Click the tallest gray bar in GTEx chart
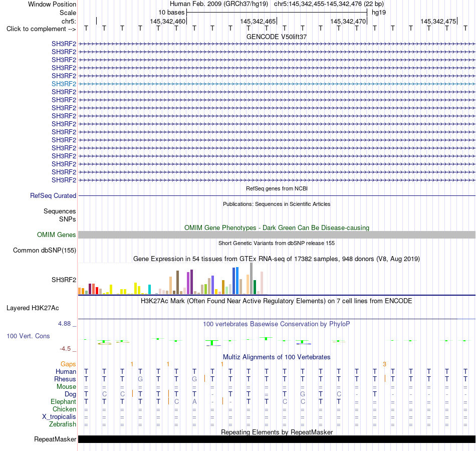This screenshot has width=476, height=451. click(x=252, y=279)
